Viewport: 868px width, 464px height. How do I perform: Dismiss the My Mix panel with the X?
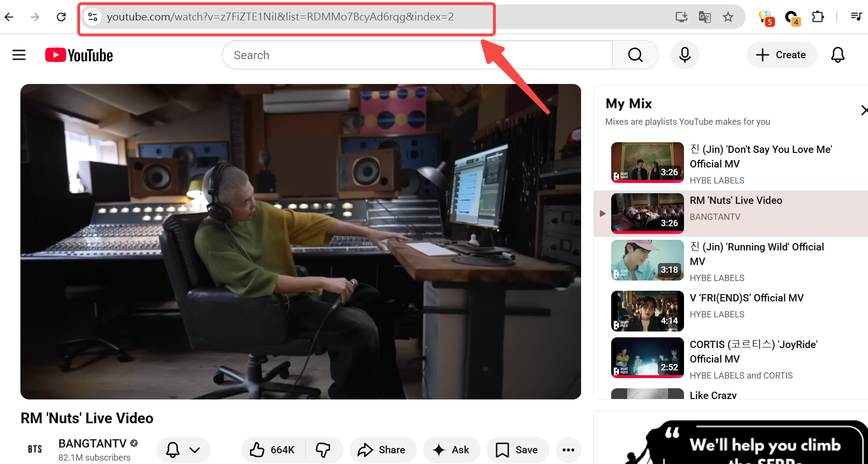point(864,110)
